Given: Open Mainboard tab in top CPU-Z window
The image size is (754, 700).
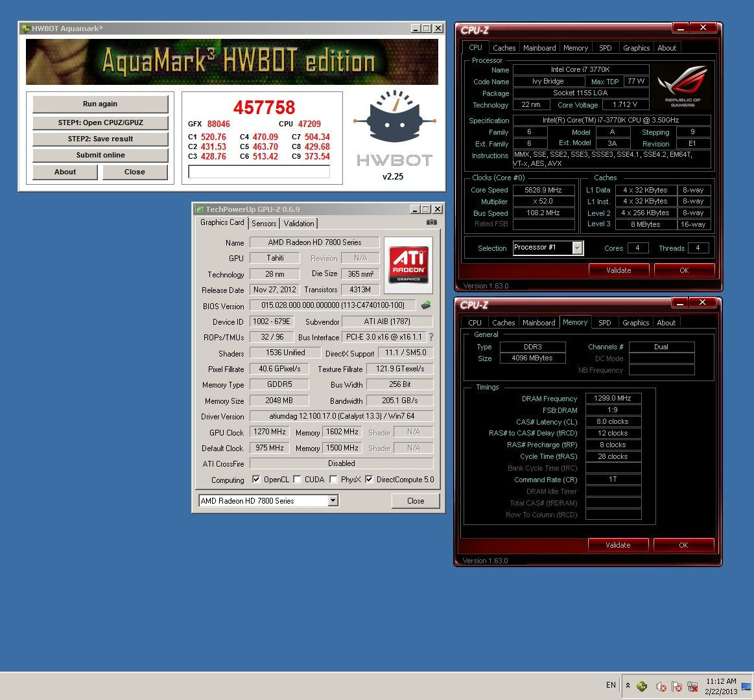Looking at the screenshot, I should pyautogui.click(x=539, y=47).
